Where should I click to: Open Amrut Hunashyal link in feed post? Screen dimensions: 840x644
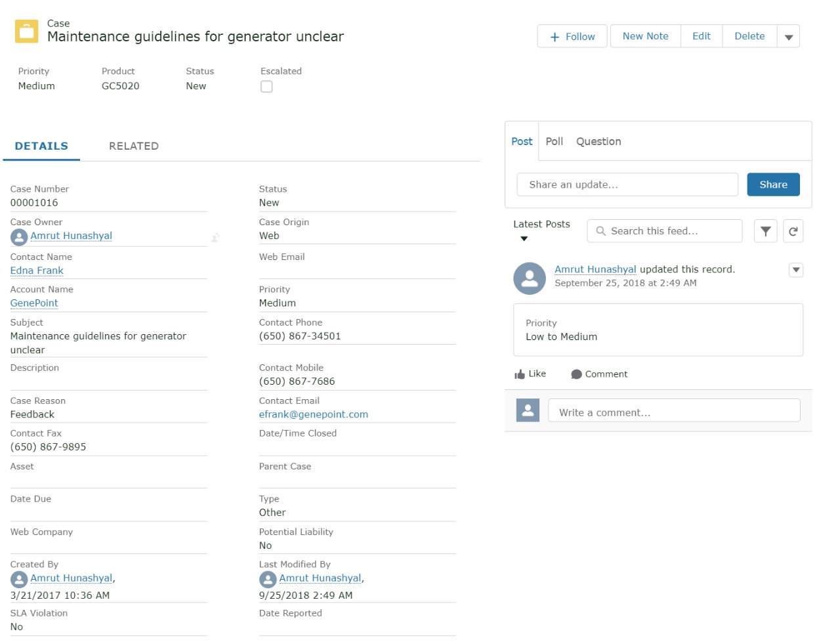[x=595, y=269]
